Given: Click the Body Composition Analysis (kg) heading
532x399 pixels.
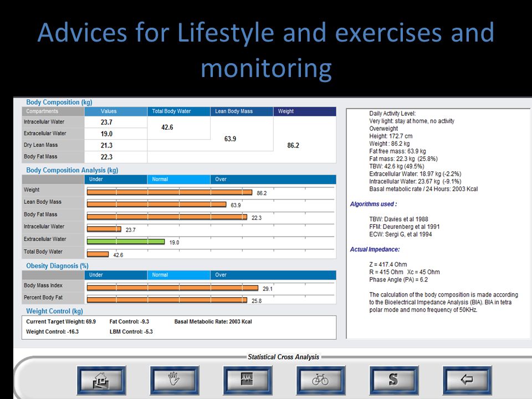Looking at the screenshot, I should click(x=72, y=170).
